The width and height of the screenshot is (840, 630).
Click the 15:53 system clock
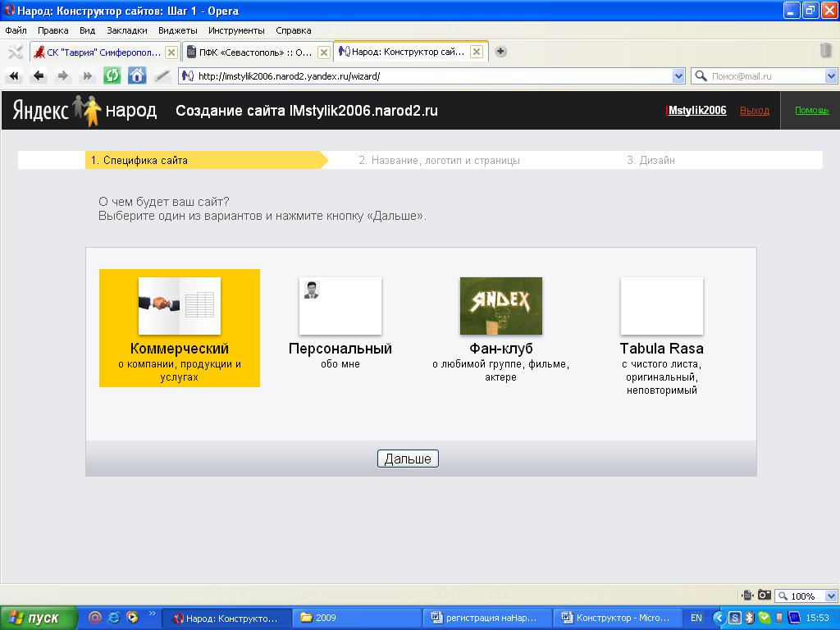(817, 618)
